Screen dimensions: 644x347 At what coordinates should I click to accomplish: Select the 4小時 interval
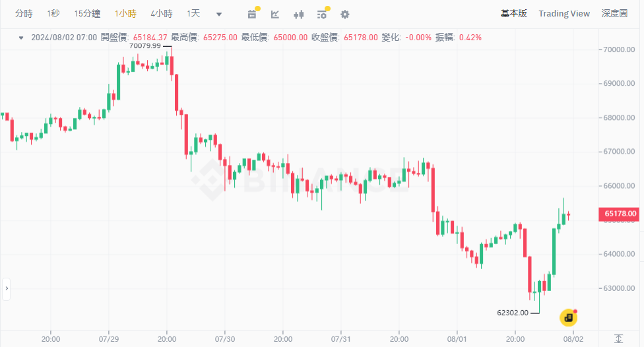click(162, 14)
